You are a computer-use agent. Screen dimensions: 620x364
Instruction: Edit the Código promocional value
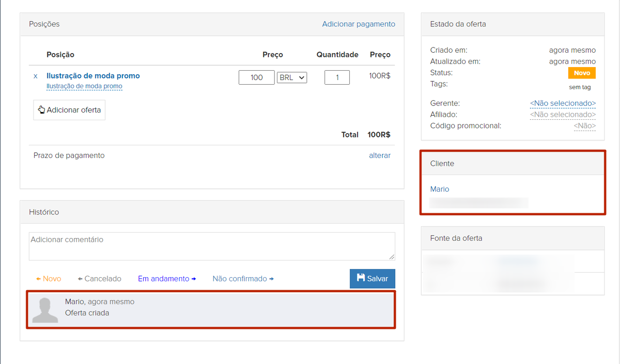pos(584,126)
